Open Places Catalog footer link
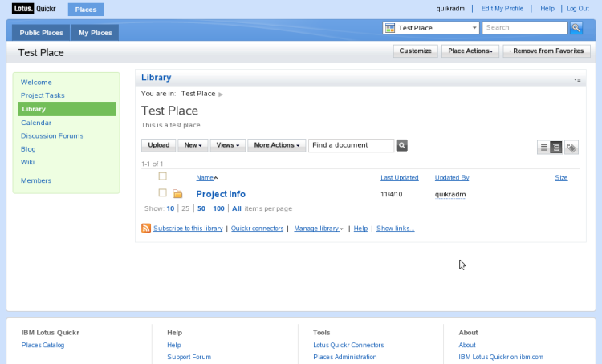Screen dimensions: 602x364 click(x=43, y=345)
